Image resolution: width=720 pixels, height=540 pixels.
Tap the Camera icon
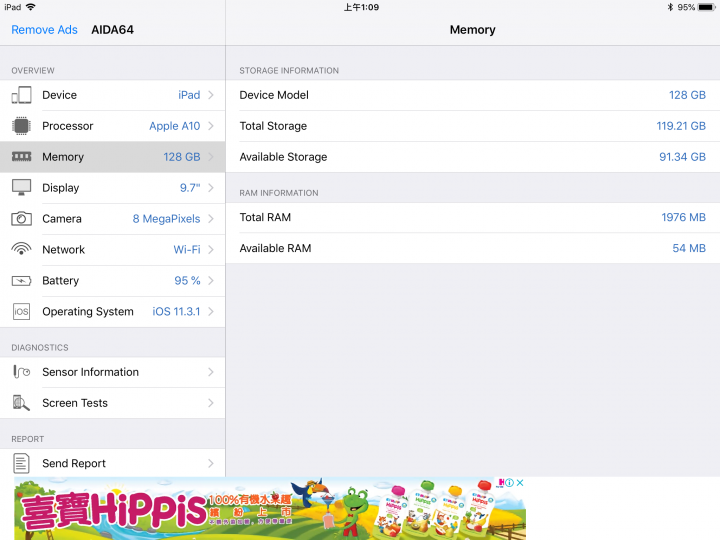pos(21,219)
